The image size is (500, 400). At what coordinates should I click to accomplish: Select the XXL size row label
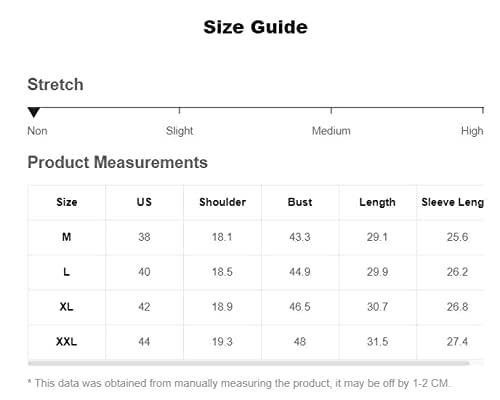point(67,342)
